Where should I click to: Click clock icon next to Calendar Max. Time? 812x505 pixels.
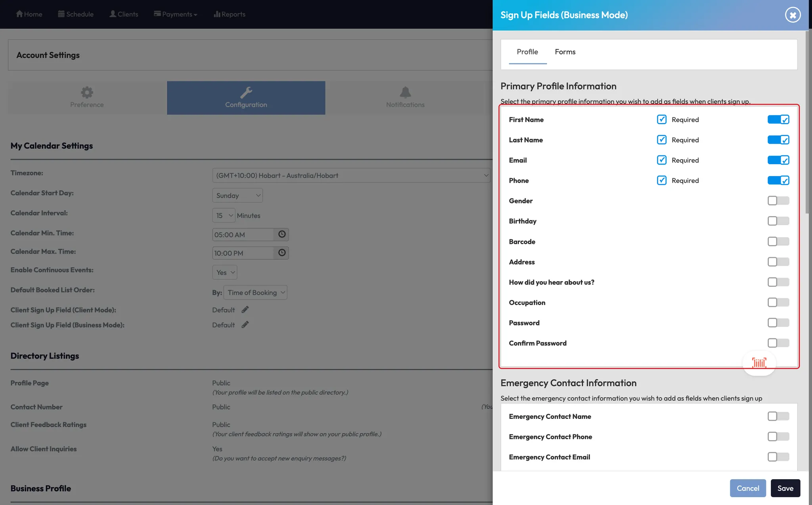point(282,253)
